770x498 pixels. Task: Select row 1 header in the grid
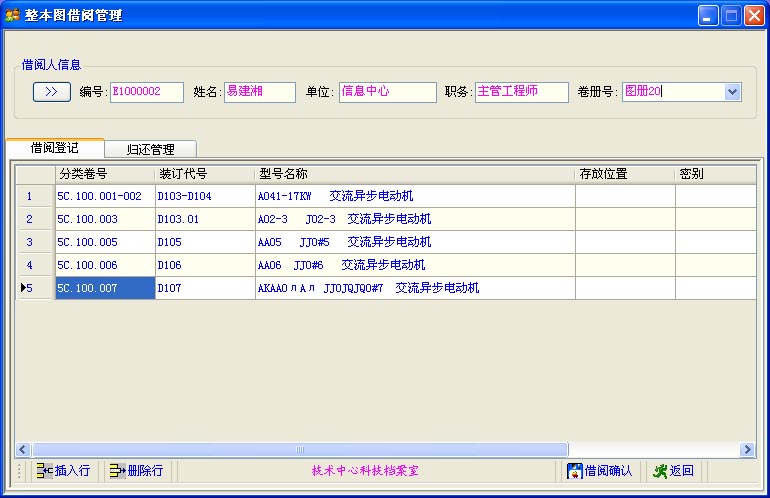click(30, 197)
